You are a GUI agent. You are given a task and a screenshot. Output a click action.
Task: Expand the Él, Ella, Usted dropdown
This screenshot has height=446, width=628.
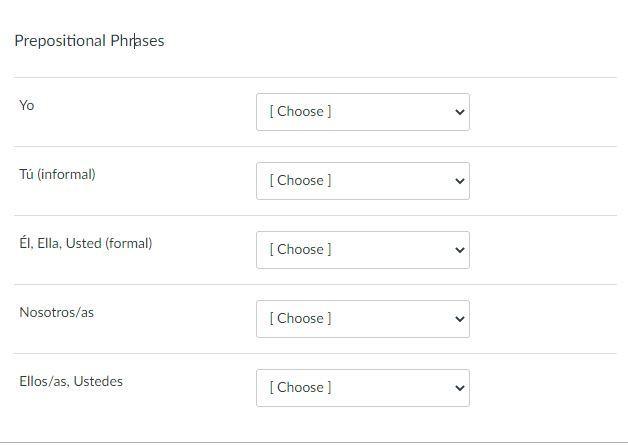pyautogui.click(x=362, y=250)
